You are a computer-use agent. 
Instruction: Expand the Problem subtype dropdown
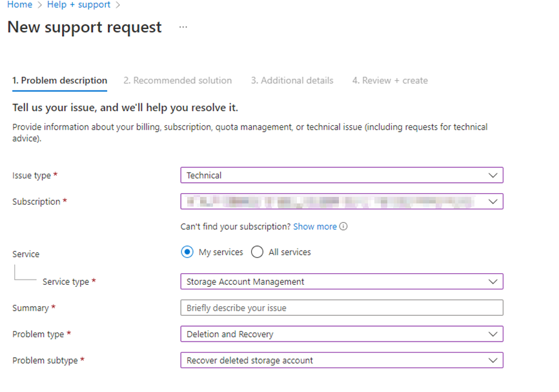(341, 360)
